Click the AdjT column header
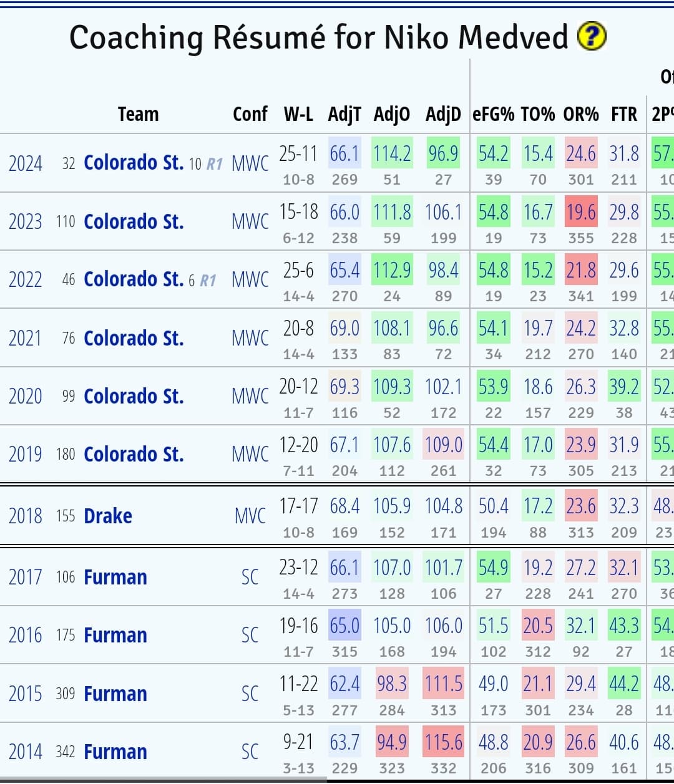 344,114
